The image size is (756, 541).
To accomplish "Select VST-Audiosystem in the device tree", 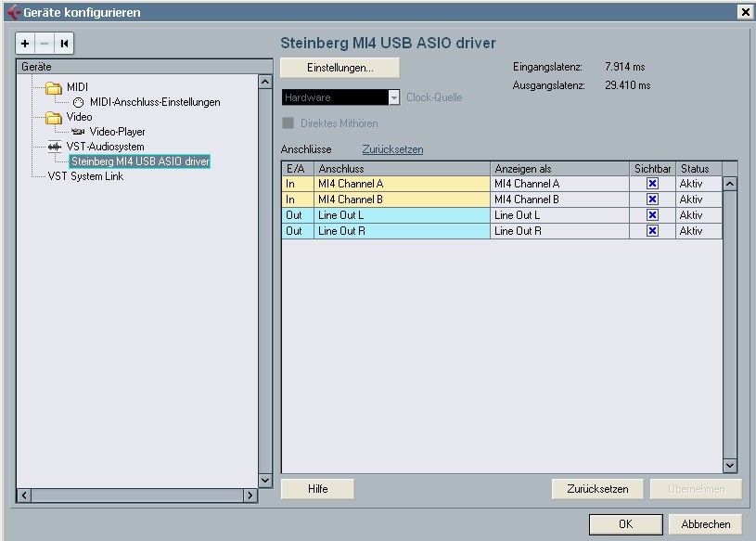I will (x=105, y=147).
